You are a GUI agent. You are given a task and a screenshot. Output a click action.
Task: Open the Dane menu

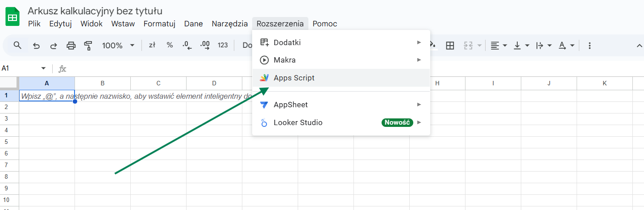pyautogui.click(x=193, y=24)
